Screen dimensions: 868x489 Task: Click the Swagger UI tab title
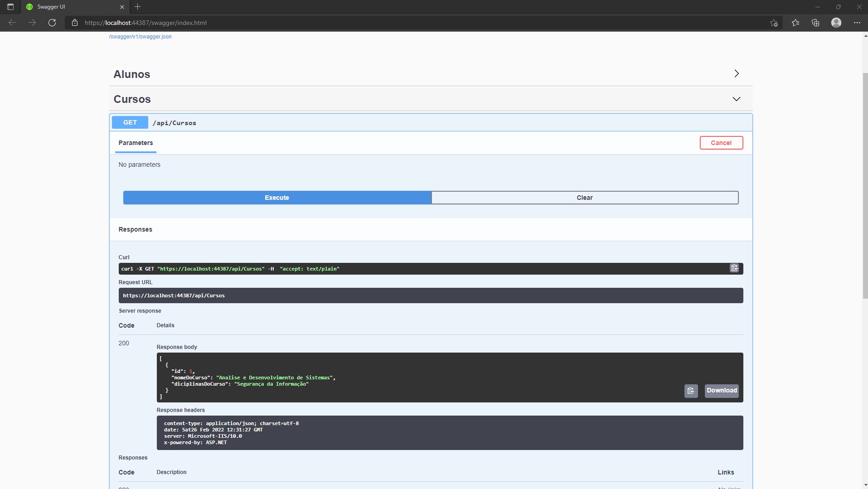[51, 7]
